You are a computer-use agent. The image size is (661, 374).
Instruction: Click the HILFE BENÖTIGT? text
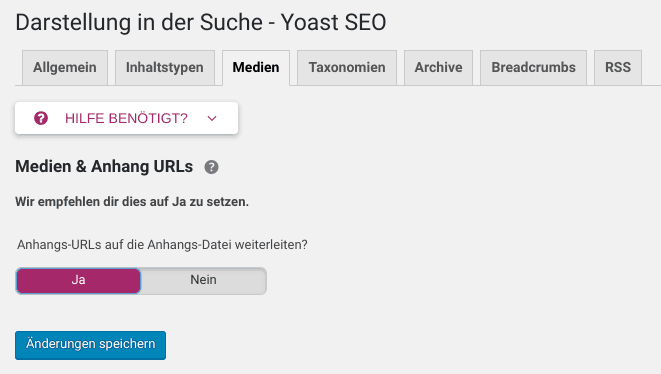tap(126, 118)
